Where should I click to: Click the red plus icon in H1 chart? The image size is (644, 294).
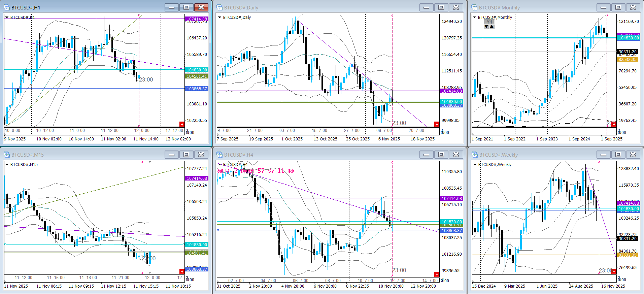click(x=182, y=124)
